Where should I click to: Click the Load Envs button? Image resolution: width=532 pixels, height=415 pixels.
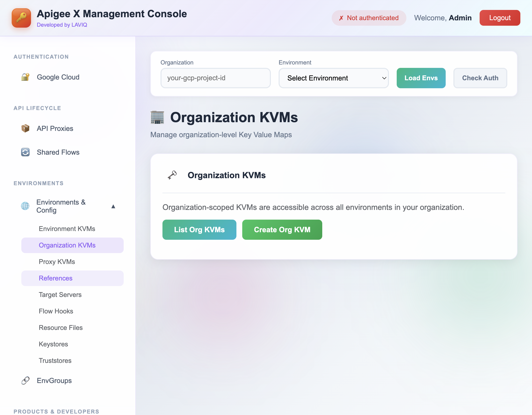(x=421, y=78)
